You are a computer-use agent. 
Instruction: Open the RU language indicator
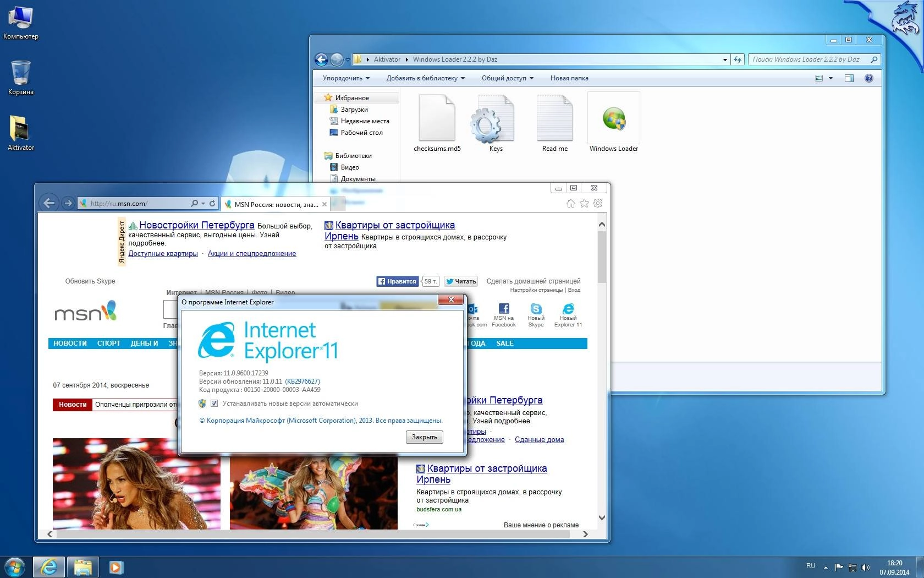point(811,566)
